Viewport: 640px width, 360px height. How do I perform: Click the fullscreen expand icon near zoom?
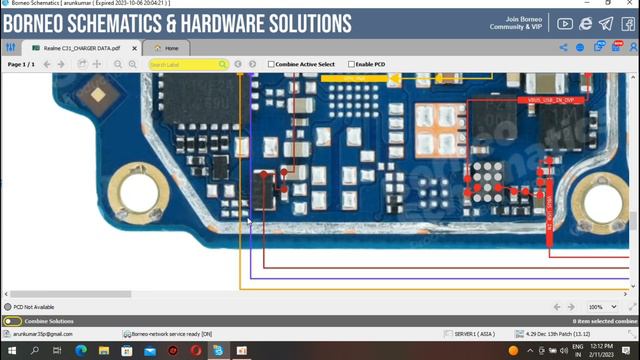coord(632,307)
